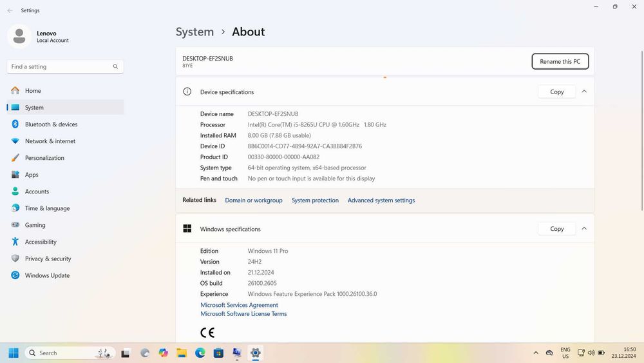644x363 pixels.
Task: Collapse the Windows specifications section
Action: (584, 228)
